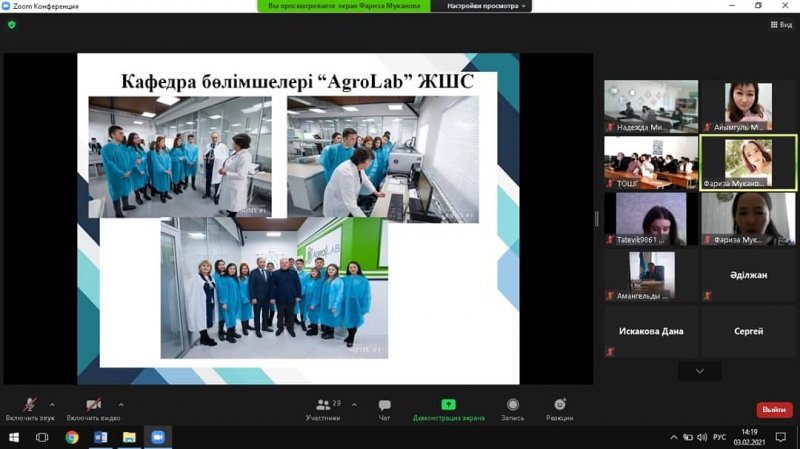Open Google Chrome from the taskbar
Viewport: 800px width, 449px height.
72,438
